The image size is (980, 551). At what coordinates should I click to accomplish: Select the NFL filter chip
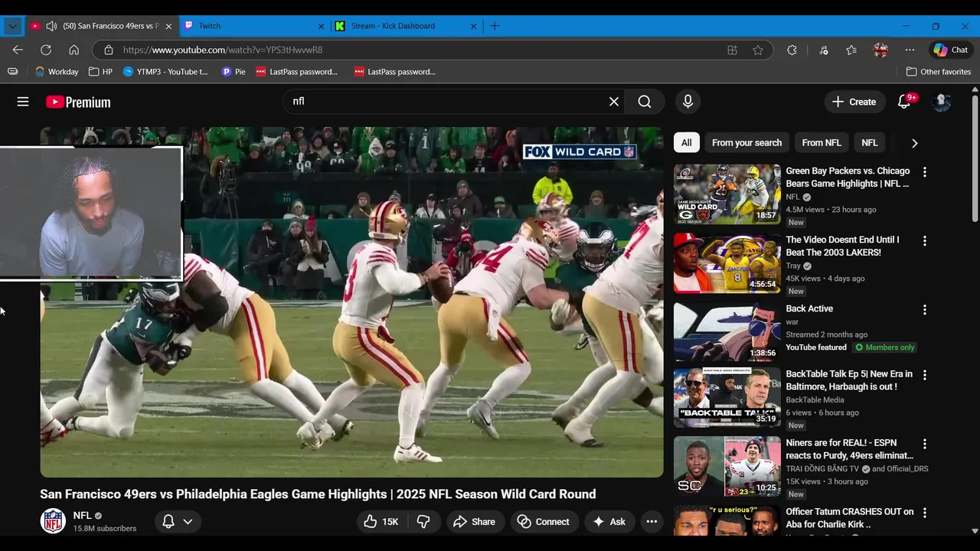point(870,143)
